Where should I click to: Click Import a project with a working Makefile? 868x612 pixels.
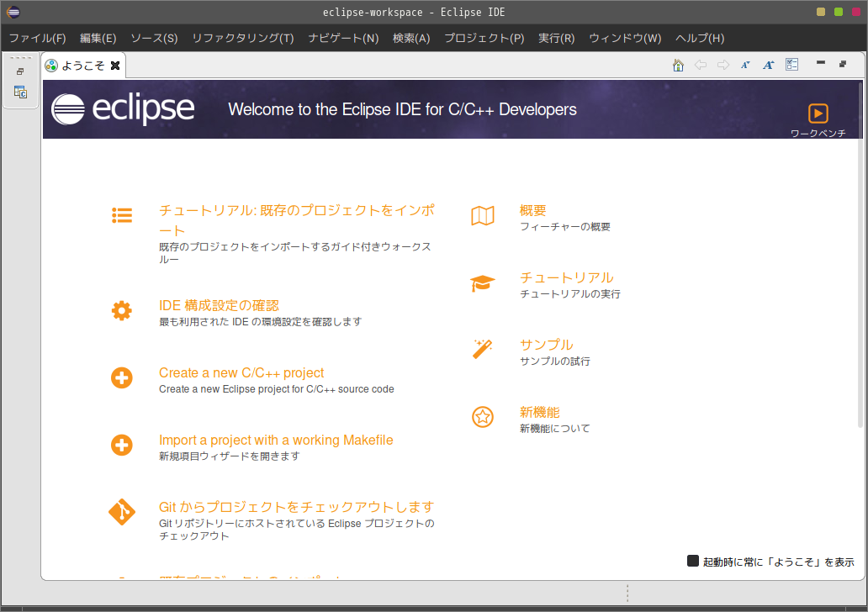(276, 440)
